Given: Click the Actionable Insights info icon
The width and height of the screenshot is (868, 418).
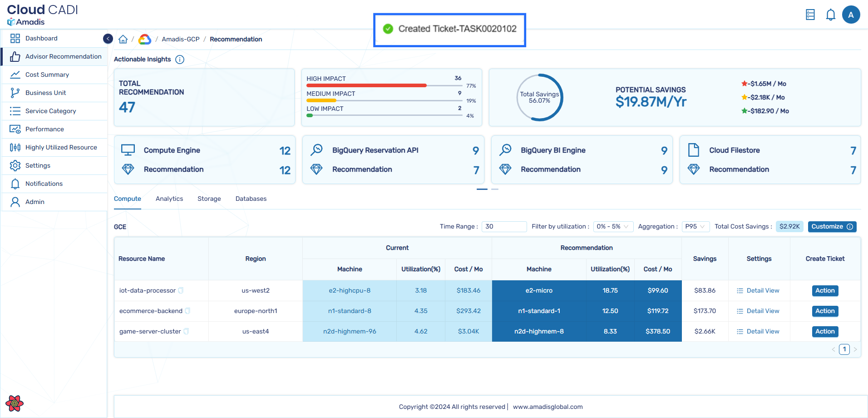Looking at the screenshot, I should [180, 60].
